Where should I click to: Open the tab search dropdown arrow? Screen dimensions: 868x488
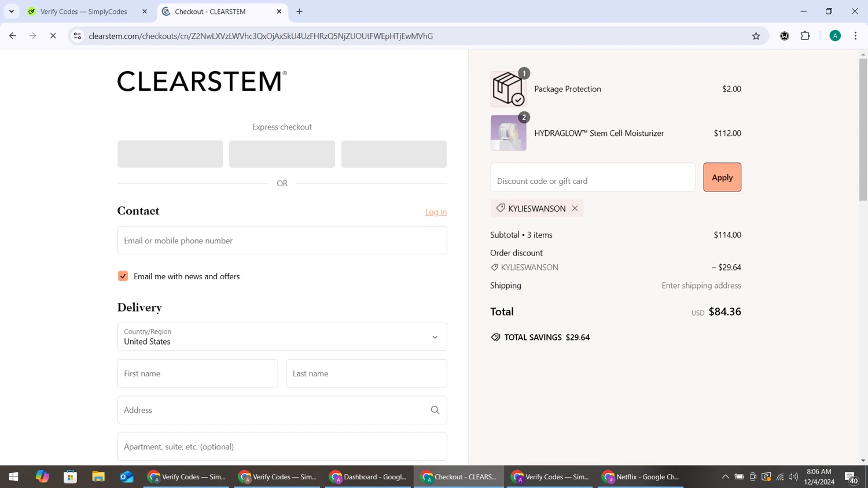coord(12,12)
